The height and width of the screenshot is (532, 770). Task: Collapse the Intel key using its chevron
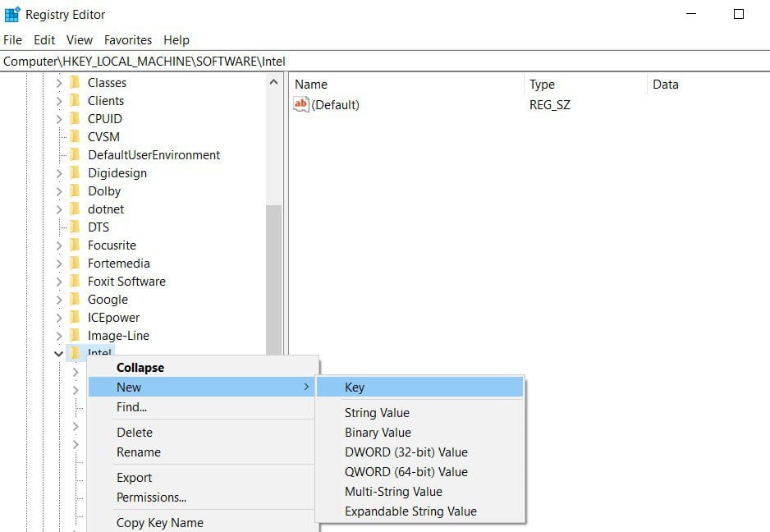59,353
